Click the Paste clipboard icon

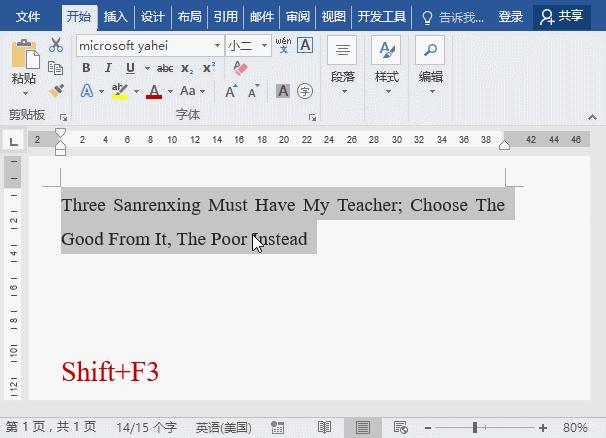pos(25,54)
